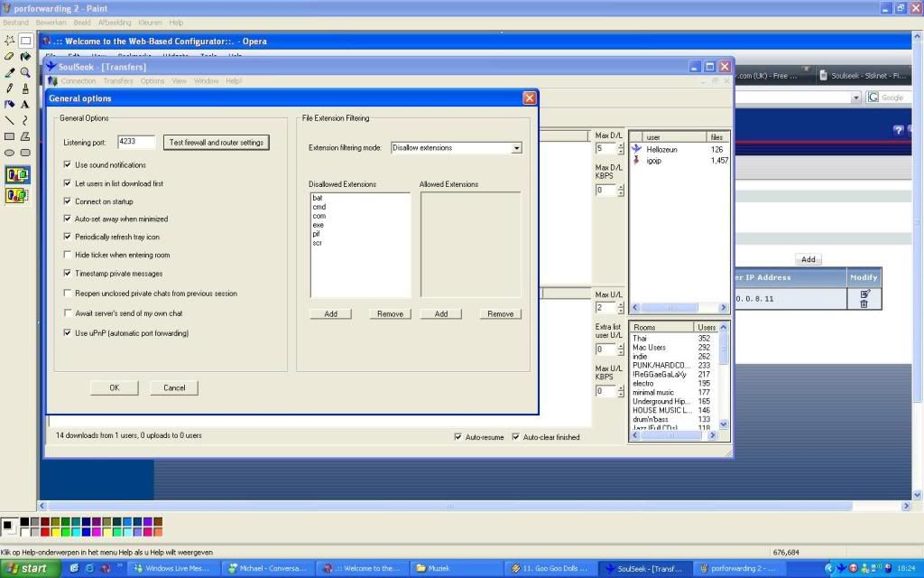This screenshot has height=578, width=924.
Task: Click OK in General options dialog
Action: [115, 387]
